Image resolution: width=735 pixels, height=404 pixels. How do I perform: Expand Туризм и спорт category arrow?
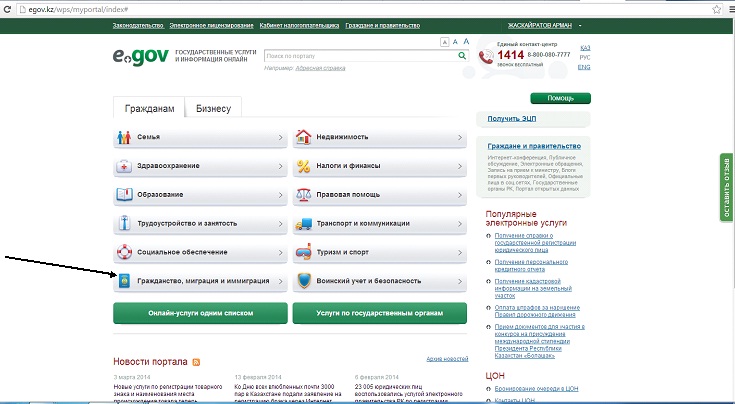click(x=458, y=253)
